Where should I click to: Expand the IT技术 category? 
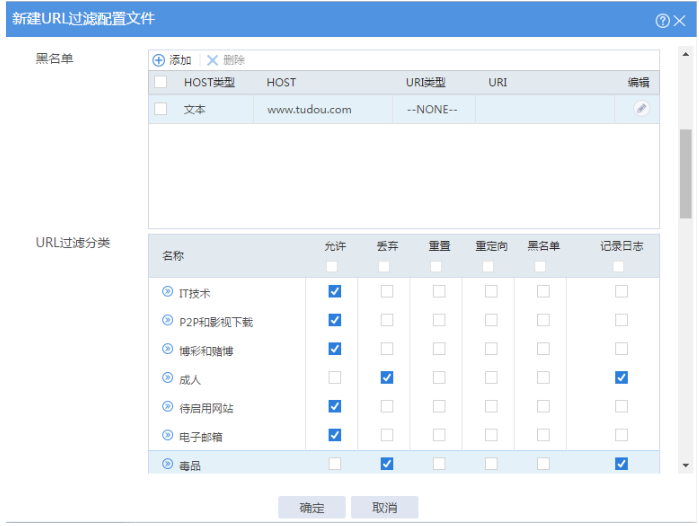pyautogui.click(x=167, y=292)
